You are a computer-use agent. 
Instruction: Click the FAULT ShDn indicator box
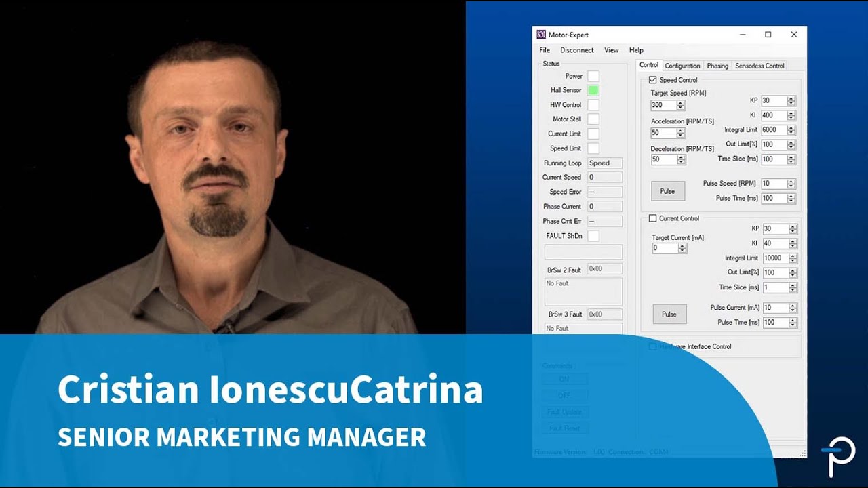[593, 236]
